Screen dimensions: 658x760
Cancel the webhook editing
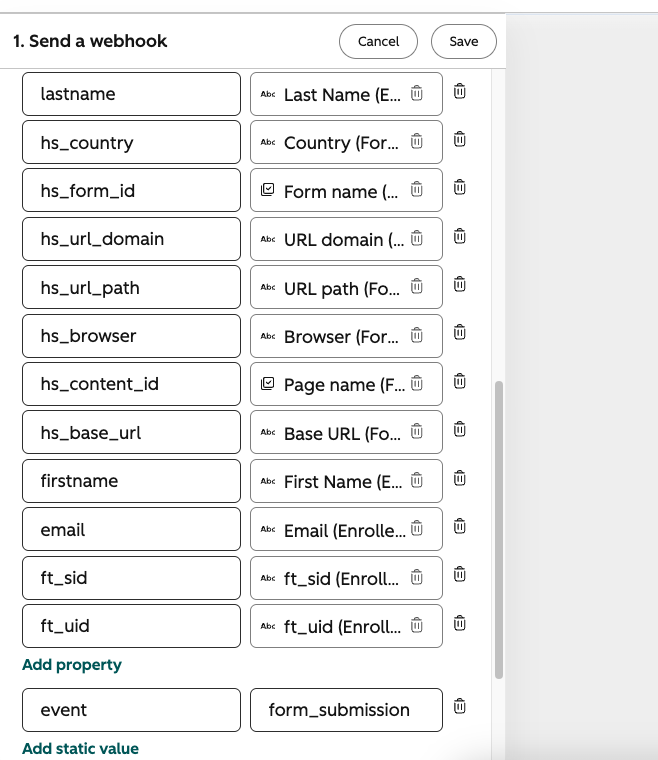point(378,41)
